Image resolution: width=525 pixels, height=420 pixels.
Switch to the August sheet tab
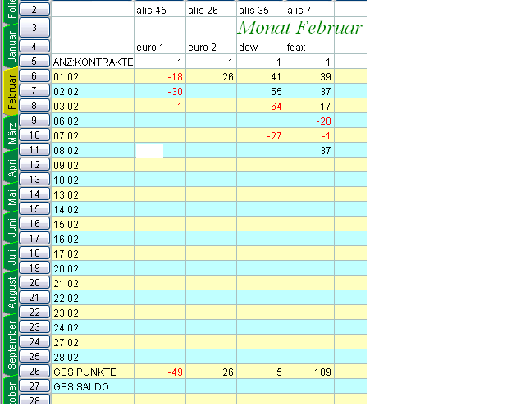click(11, 292)
